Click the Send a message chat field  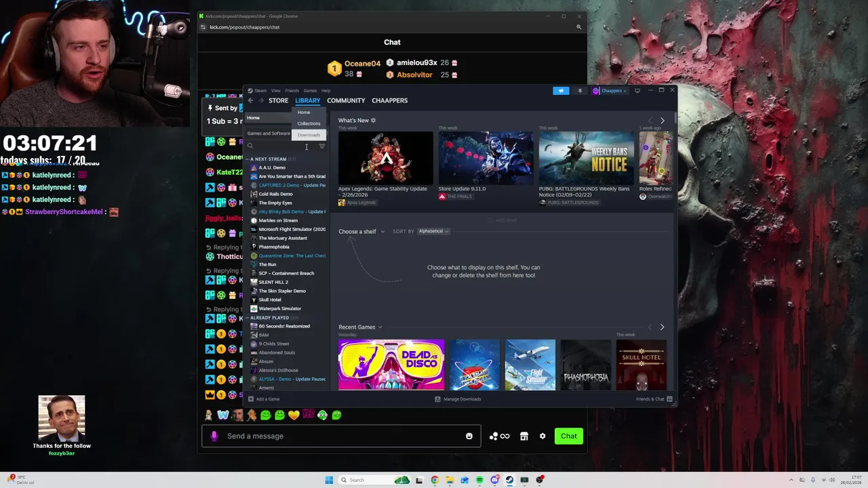coord(341,436)
